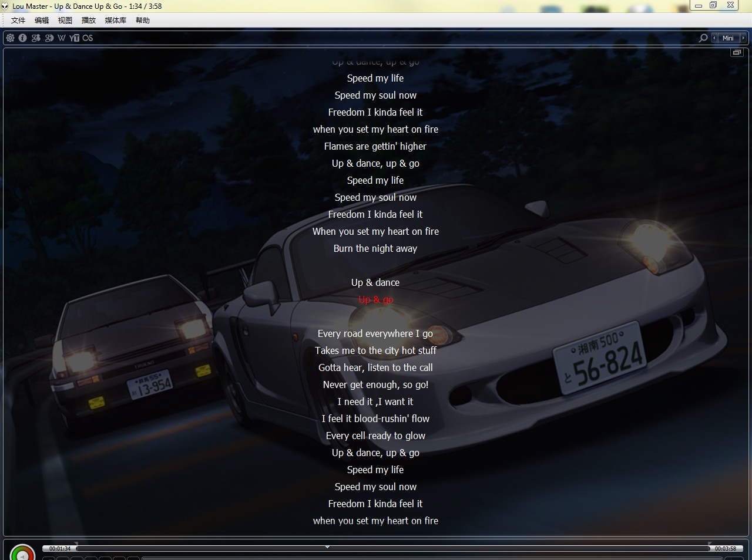Click the playback seek bar

393,548
